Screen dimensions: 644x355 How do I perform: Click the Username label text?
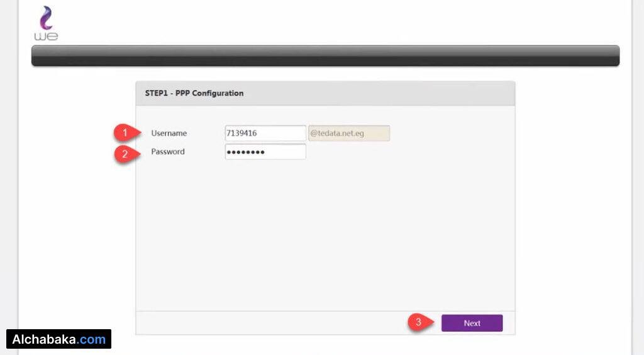point(169,133)
